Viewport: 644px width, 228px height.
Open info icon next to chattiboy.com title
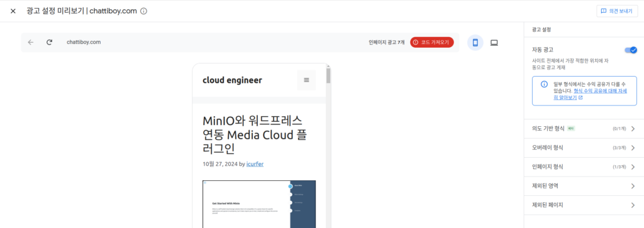pos(144,11)
